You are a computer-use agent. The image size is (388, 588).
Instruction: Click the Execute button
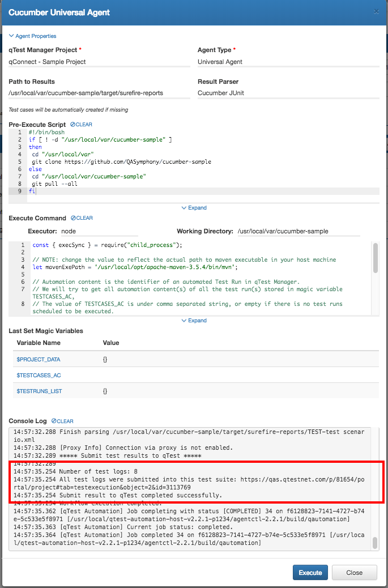(310, 573)
